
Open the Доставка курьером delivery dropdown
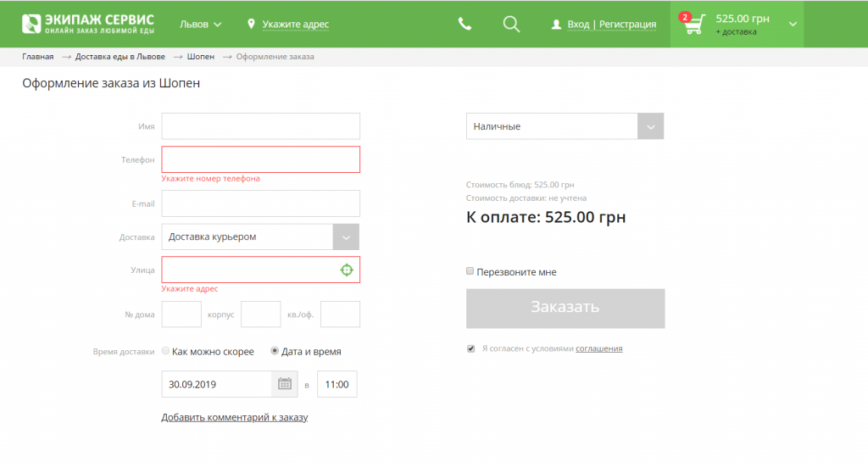click(x=260, y=237)
